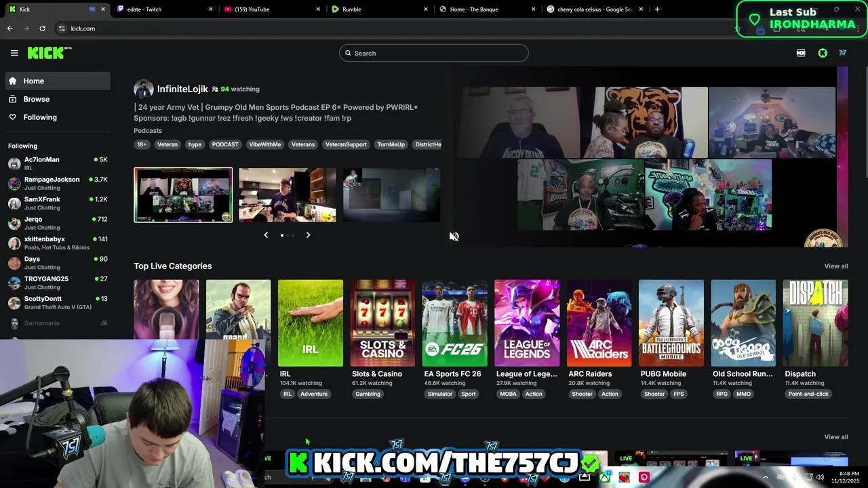The width and height of the screenshot is (868, 488).
Task: Open ScottyDontt followed channel
Action: coord(58,302)
